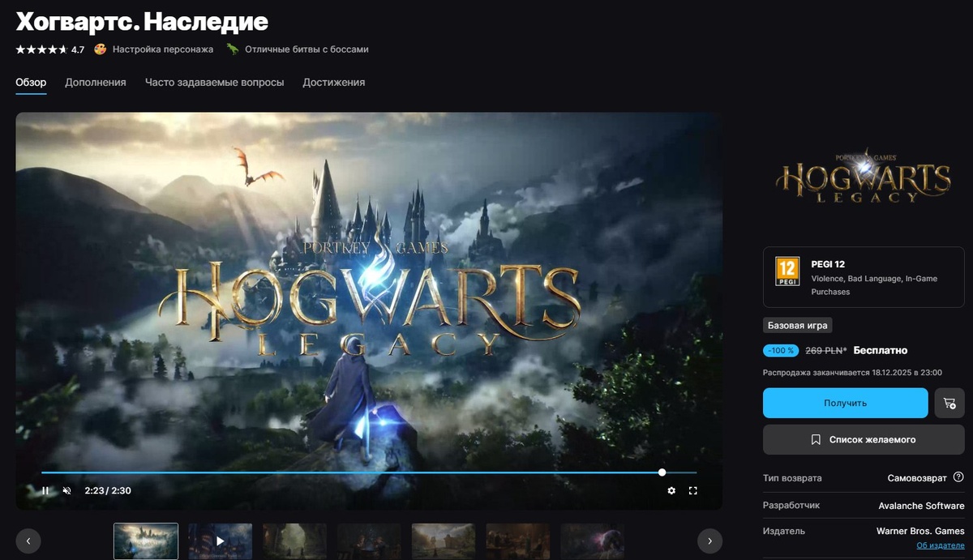
Task: Open video settings gear
Action: pos(671,490)
